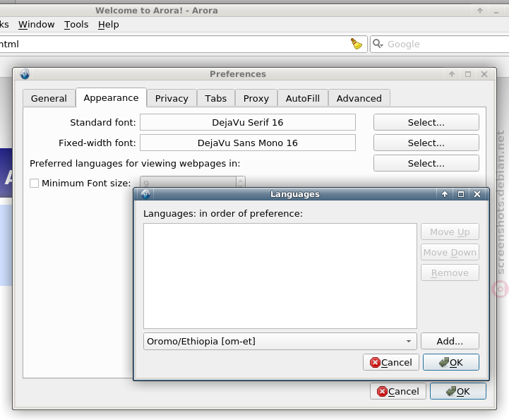Switch to the Advanced tab

click(359, 98)
